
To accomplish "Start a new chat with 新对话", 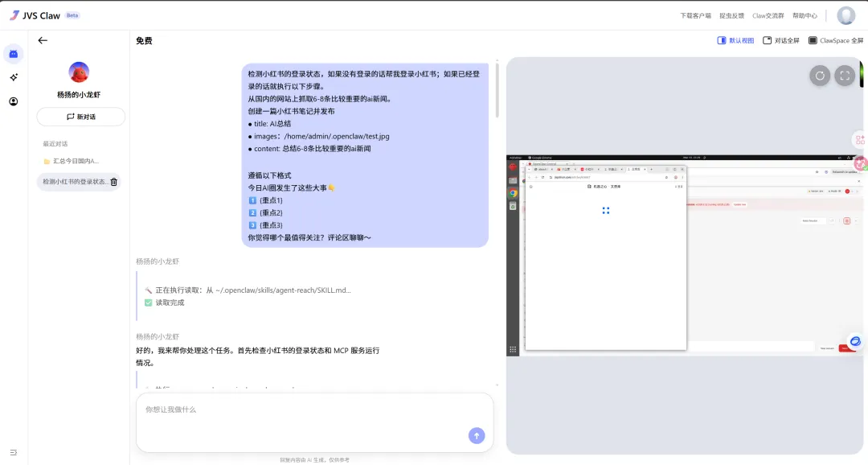I will coord(81,117).
